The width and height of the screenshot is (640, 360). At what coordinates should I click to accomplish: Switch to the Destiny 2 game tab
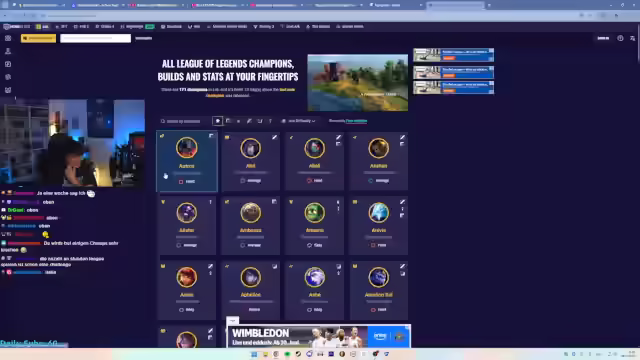click(x=264, y=27)
